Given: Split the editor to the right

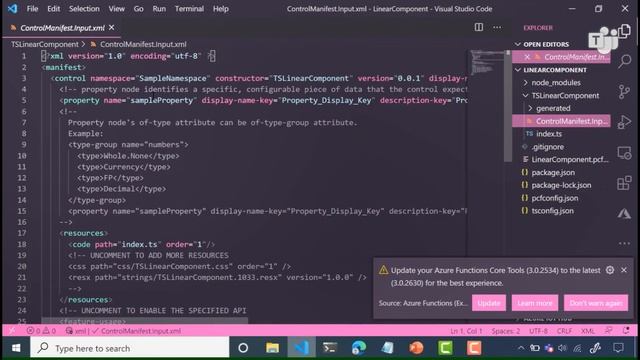Looking at the screenshot, I should (479, 27).
